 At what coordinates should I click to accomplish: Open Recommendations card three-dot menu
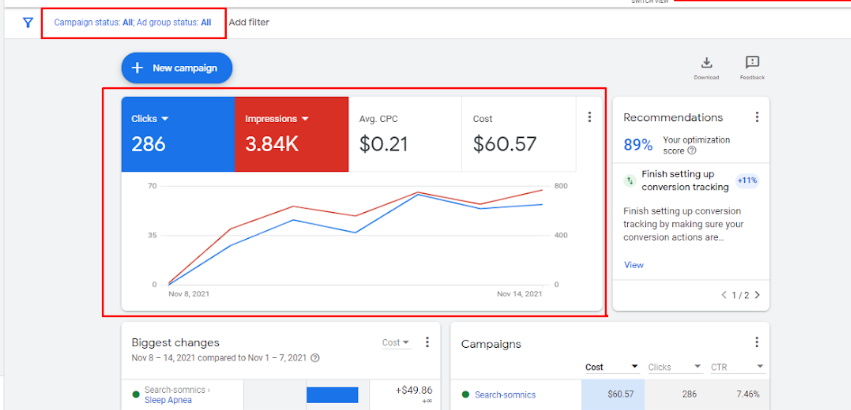[x=757, y=117]
